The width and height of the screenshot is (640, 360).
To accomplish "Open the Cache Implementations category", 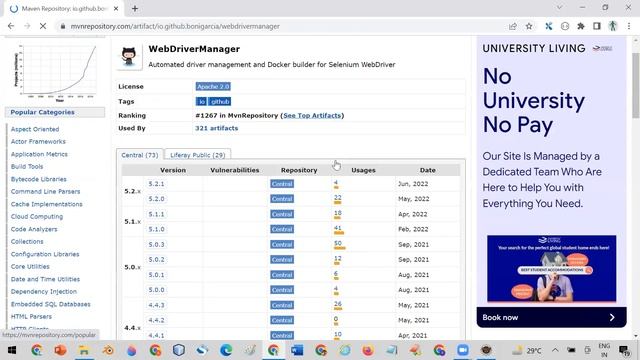I will tap(47, 204).
